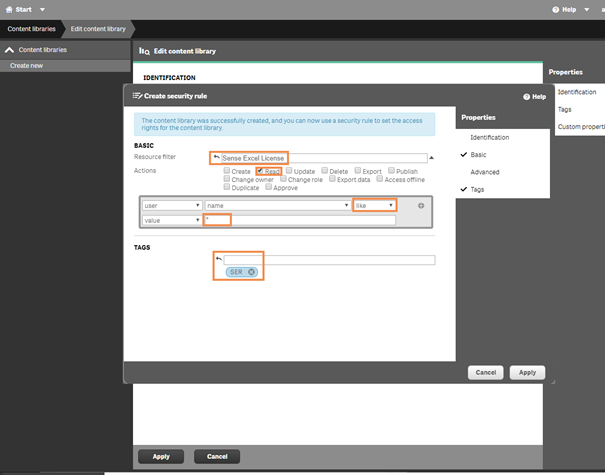
Task: Click the Edit content library header icon
Action: point(144,50)
